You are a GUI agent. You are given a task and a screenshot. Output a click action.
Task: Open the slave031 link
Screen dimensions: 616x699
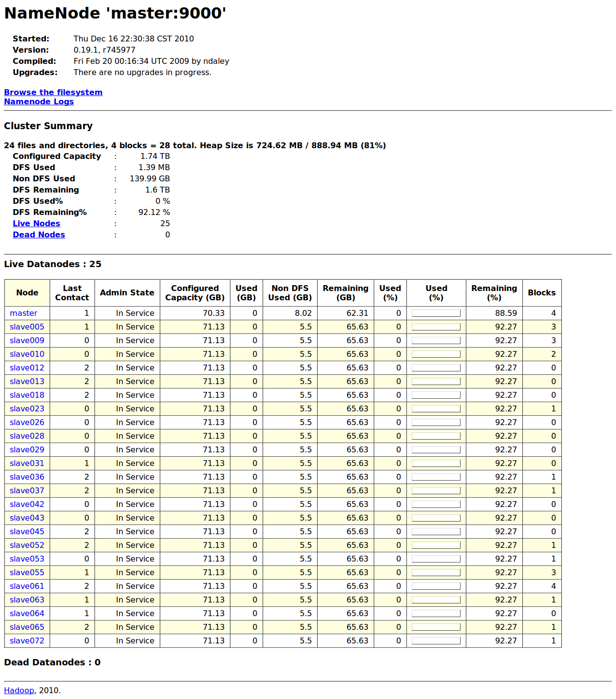[x=27, y=463]
